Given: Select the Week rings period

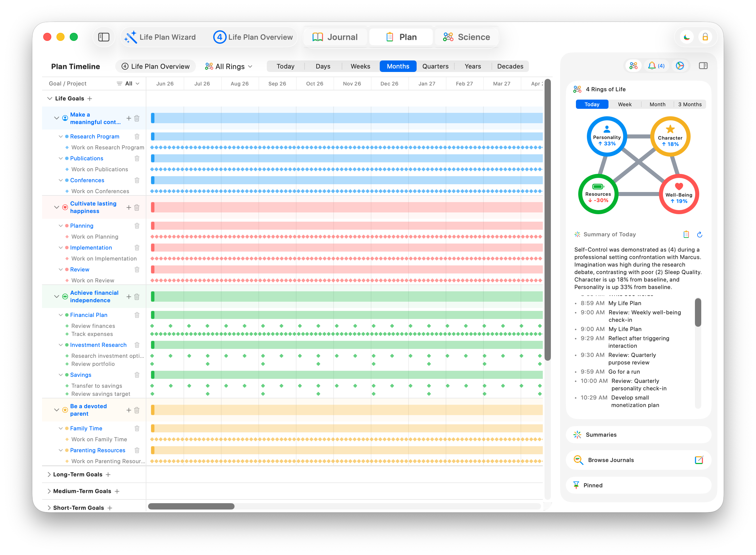Looking at the screenshot, I should [x=625, y=104].
